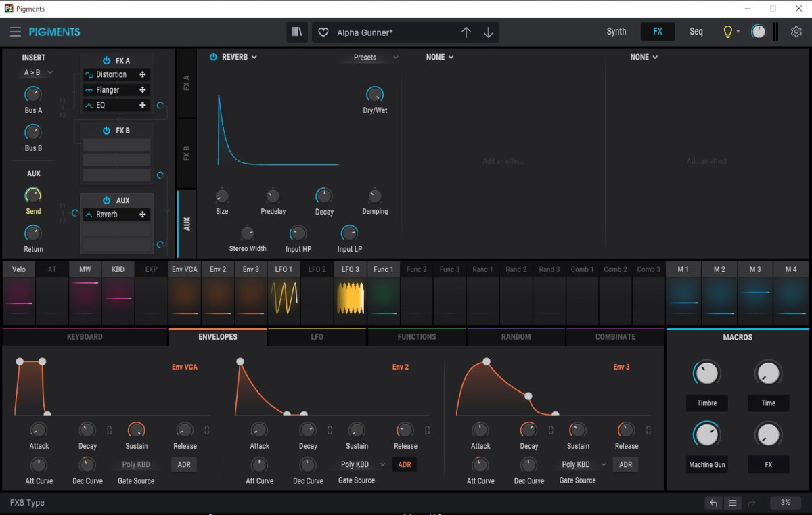Click the Env VCA Release link bracket icon

point(207,430)
